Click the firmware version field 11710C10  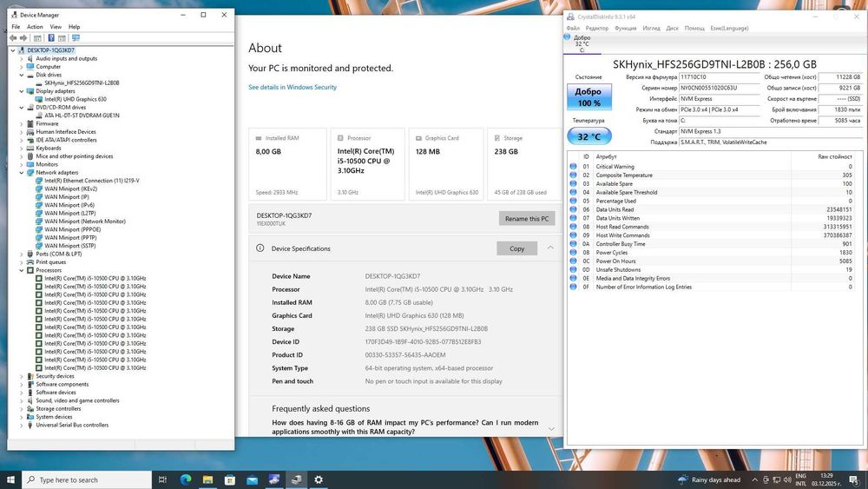pos(720,77)
